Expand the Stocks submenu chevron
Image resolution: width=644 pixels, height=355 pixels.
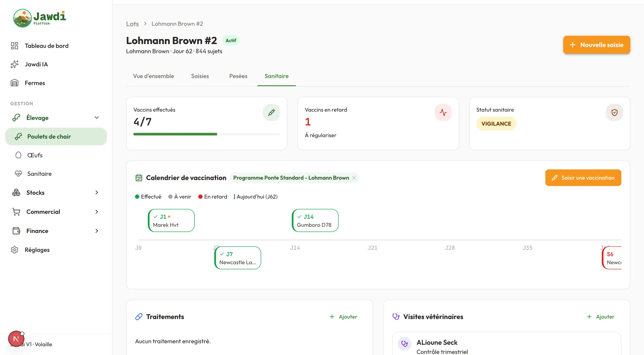coord(97,193)
